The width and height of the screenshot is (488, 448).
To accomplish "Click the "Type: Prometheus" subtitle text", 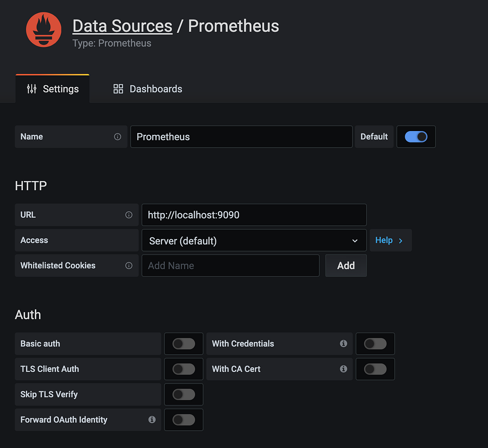I will click(x=112, y=43).
